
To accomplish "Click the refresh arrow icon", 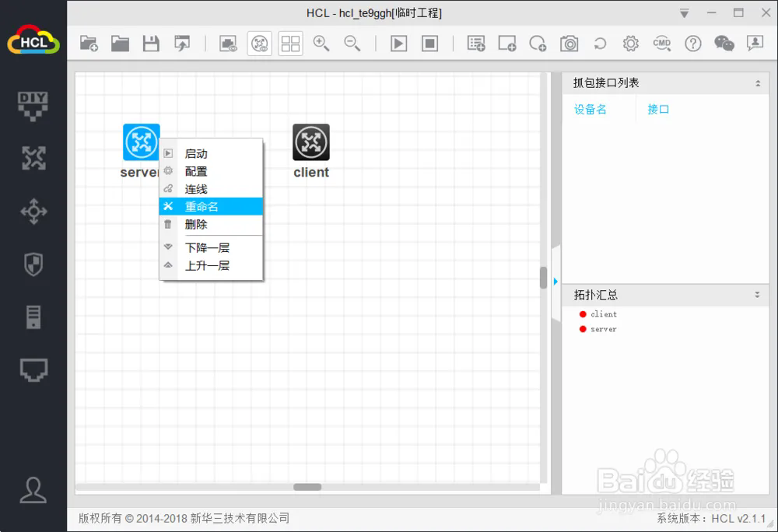I will click(x=600, y=44).
